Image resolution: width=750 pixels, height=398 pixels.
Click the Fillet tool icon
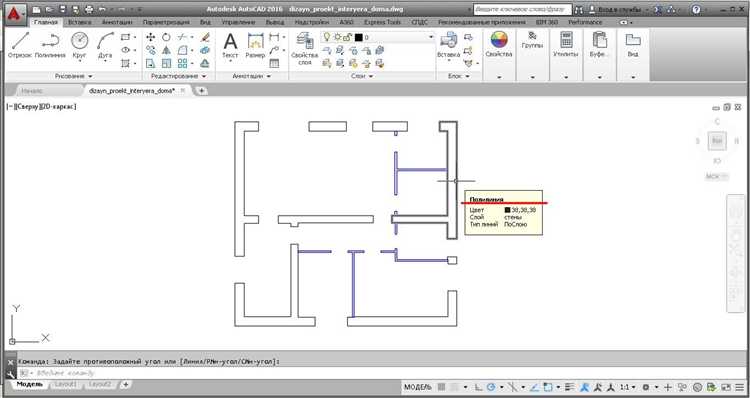182,50
